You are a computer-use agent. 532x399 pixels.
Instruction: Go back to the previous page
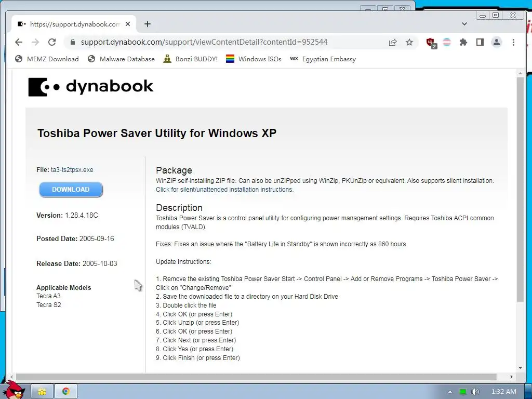click(x=19, y=42)
